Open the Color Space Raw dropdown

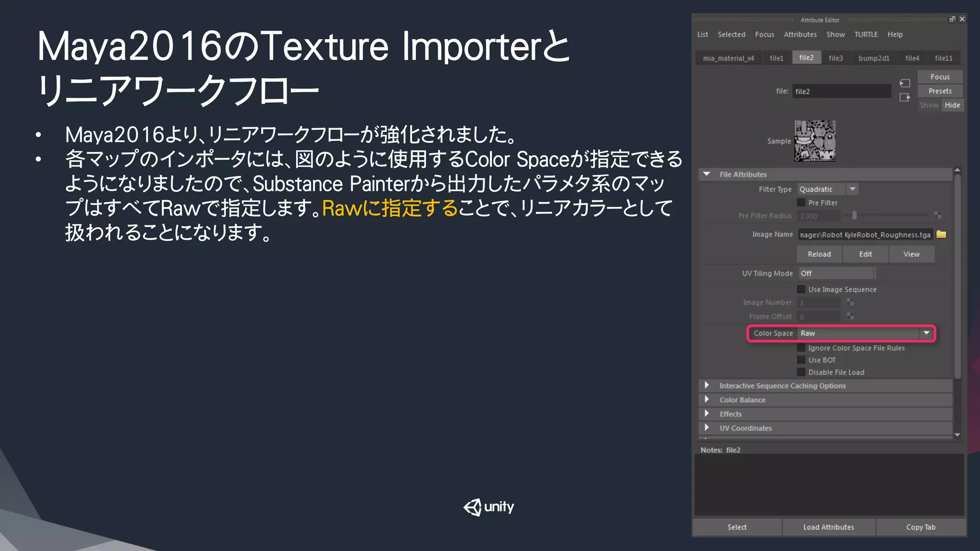click(x=866, y=333)
